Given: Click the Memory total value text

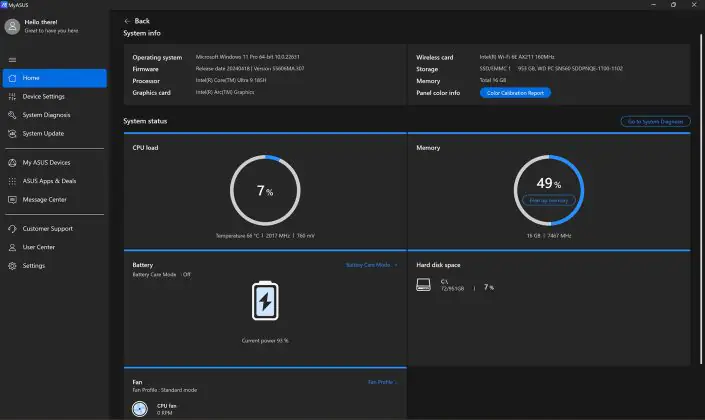Looking at the screenshot, I should click(493, 80).
